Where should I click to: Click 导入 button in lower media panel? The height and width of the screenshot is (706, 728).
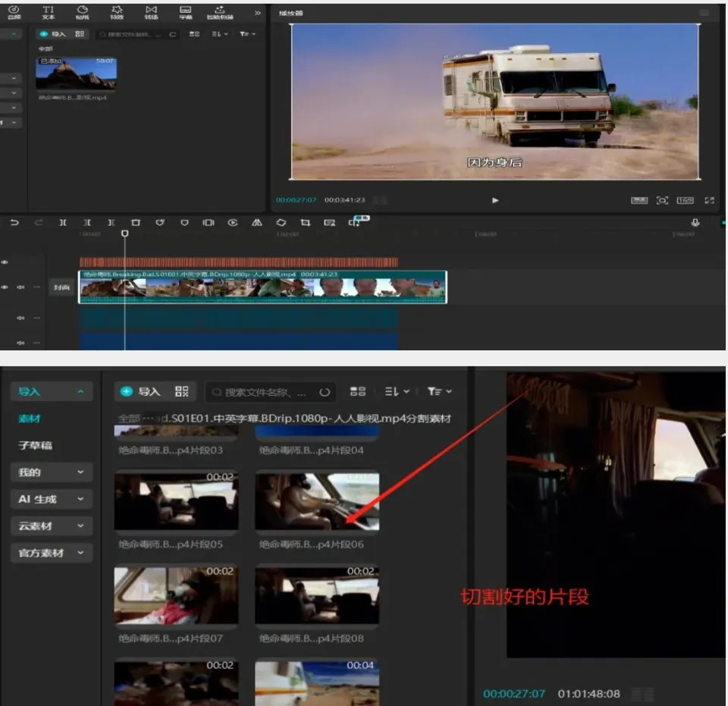141,391
